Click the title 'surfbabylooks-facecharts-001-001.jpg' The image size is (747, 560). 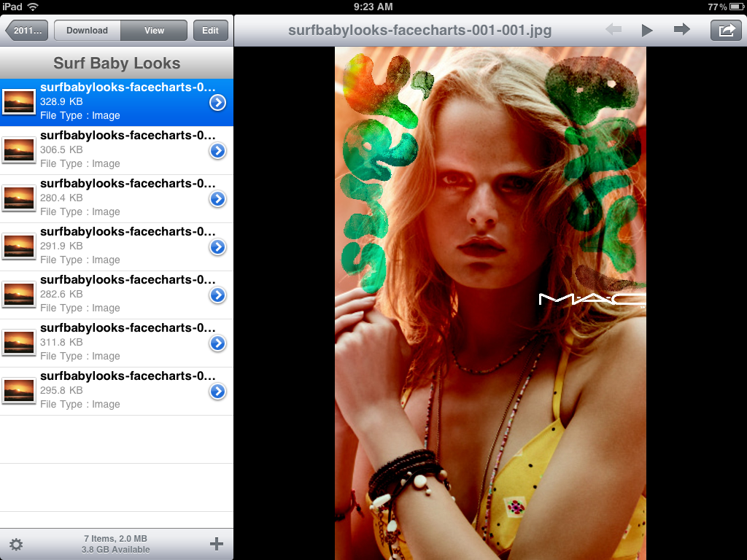[419, 31]
